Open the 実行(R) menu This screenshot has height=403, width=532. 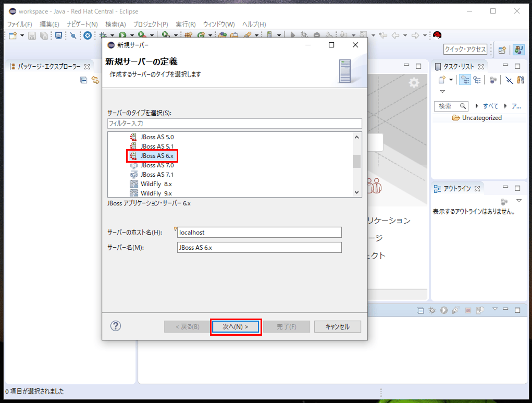point(185,25)
